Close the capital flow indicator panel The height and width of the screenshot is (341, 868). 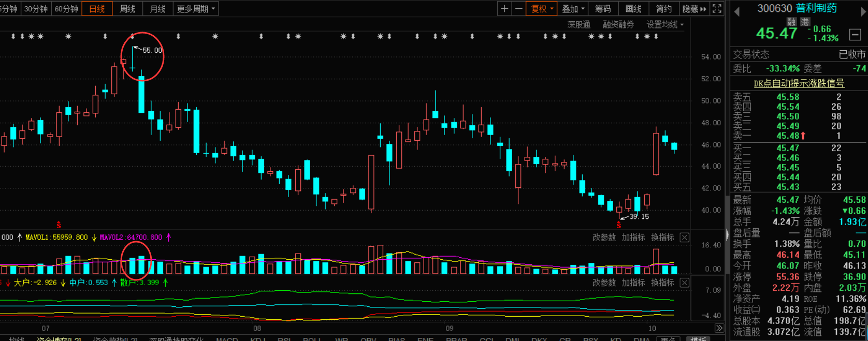[685, 283]
